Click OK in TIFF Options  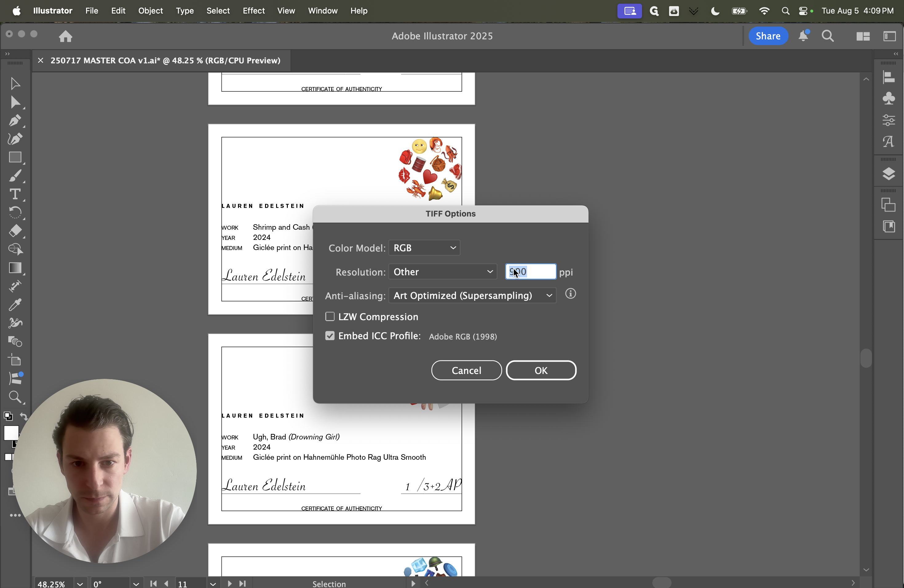(541, 370)
